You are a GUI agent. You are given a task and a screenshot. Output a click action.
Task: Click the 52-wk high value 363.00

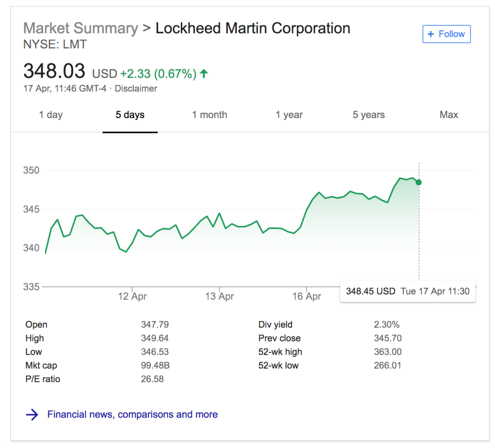click(x=388, y=352)
